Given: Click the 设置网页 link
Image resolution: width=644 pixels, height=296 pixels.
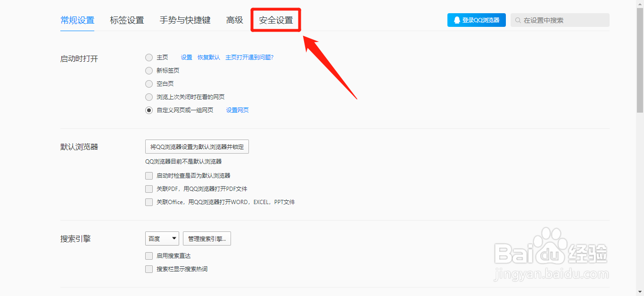Looking at the screenshot, I should coord(238,110).
